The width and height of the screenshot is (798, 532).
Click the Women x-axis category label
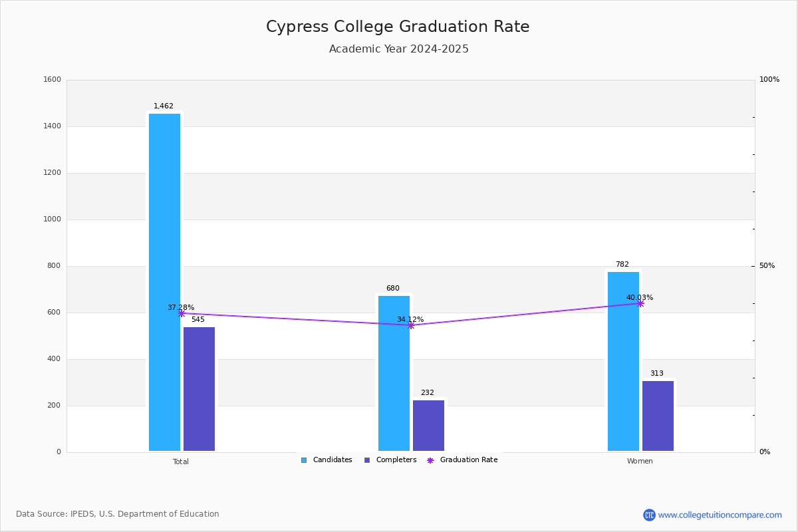point(640,462)
